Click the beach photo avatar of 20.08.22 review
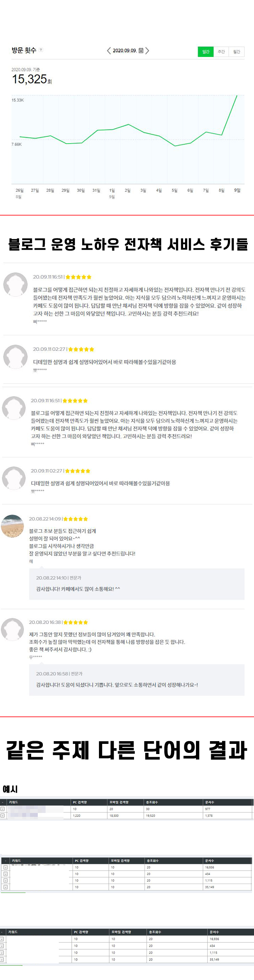254x980 pixels. coord(12,526)
